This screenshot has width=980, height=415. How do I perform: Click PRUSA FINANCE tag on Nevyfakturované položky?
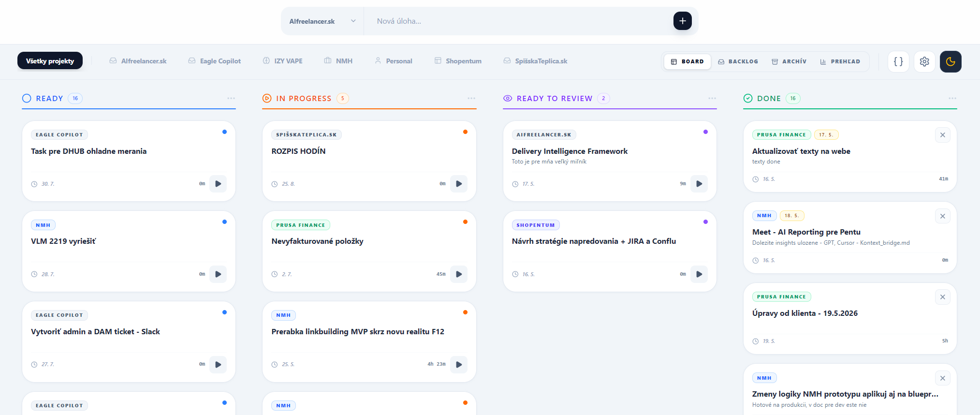pos(301,225)
